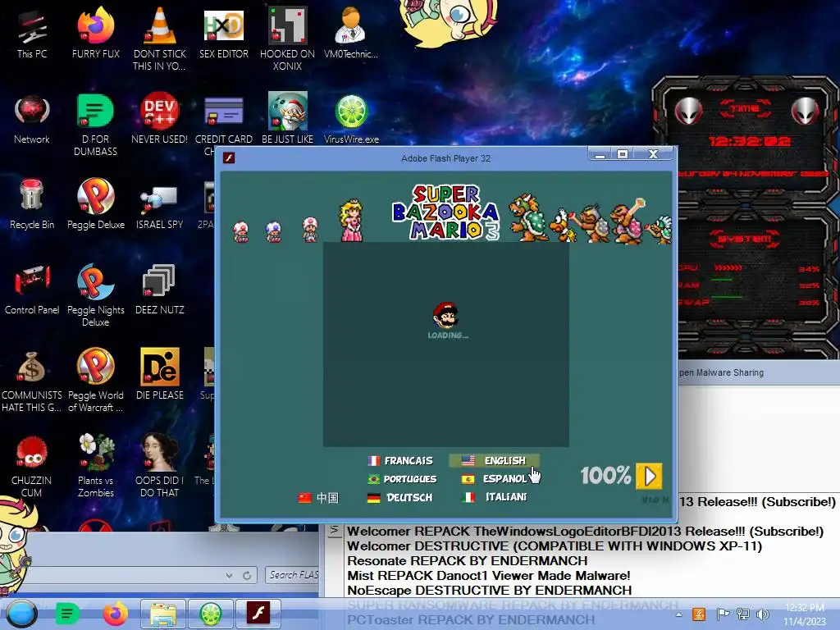Image resolution: width=840 pixels, height=630 pixels.
Task: Select the NoEscape DESTRUCTIVE BY ENDERMANCH entry
Action: (489, 591)
